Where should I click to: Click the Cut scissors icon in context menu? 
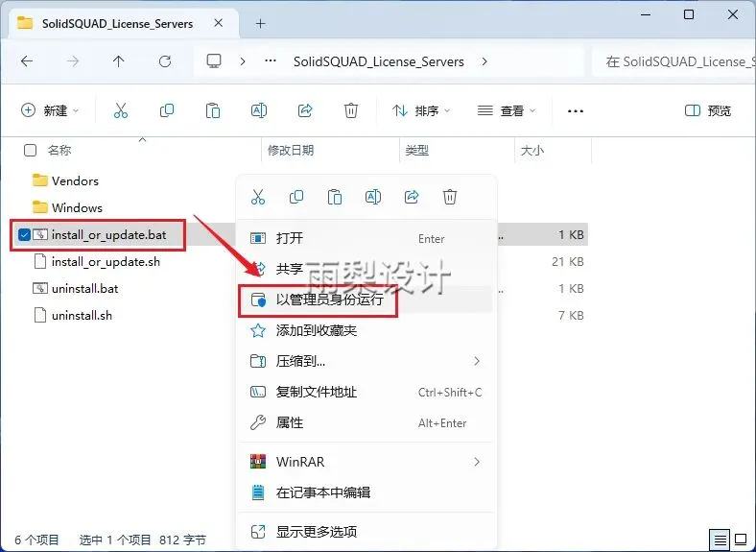point(258,197)
